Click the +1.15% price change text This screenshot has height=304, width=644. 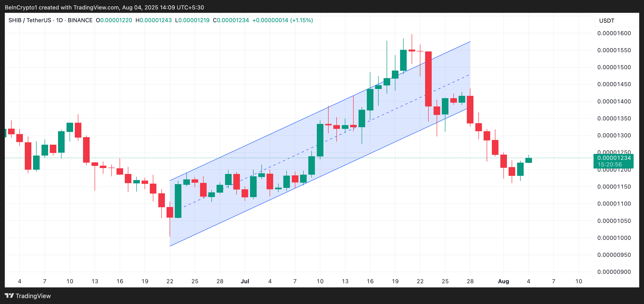click(301, 20)
